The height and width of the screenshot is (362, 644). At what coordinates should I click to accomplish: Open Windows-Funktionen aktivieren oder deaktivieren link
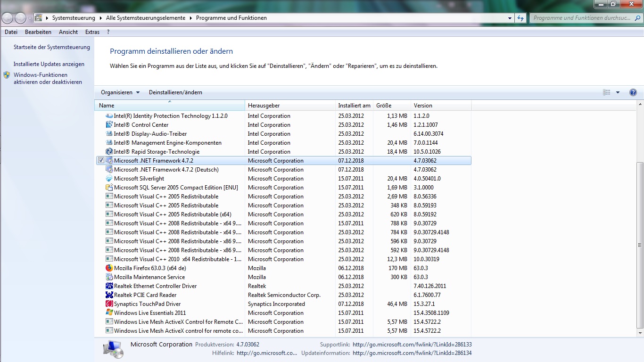pos(48,78)
